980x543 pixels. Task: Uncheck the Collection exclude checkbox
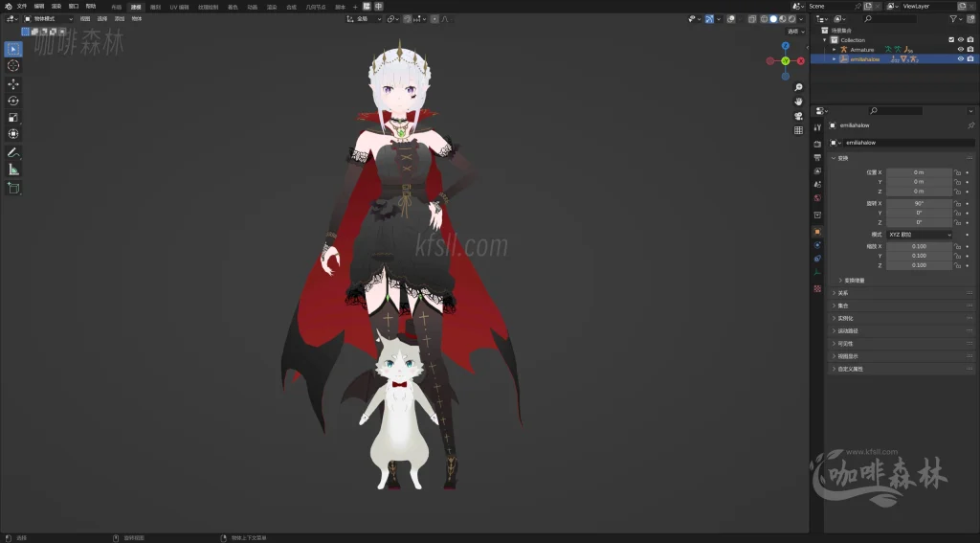pyautogui.click(x=951, y=40)
